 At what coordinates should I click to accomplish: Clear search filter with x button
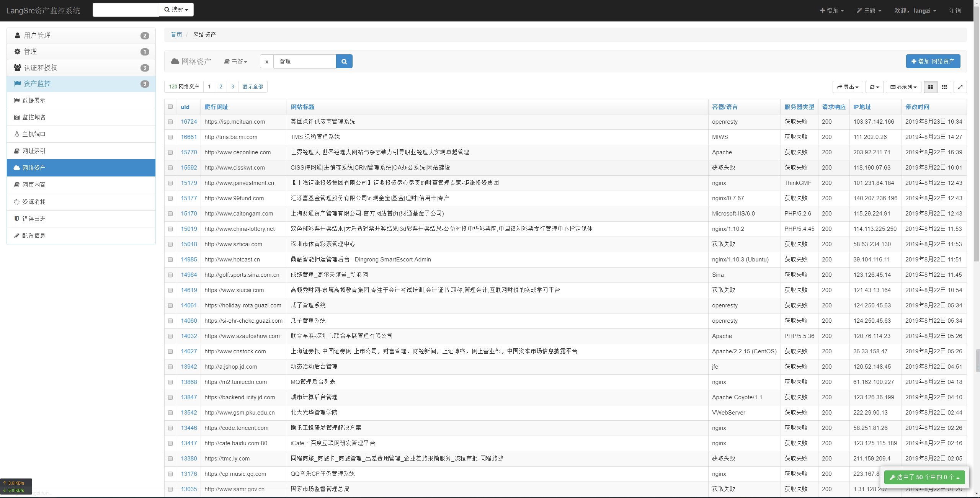[x=267, y=61]
